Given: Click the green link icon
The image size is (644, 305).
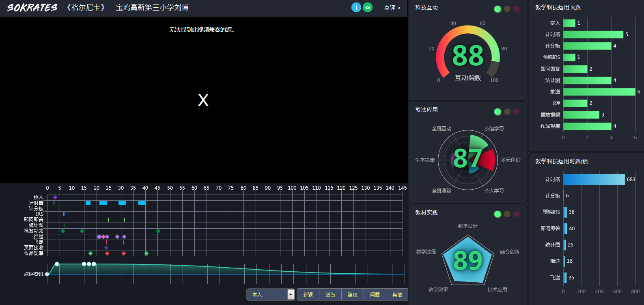Looking at the screenshot, I should click(x=368, y=7).
